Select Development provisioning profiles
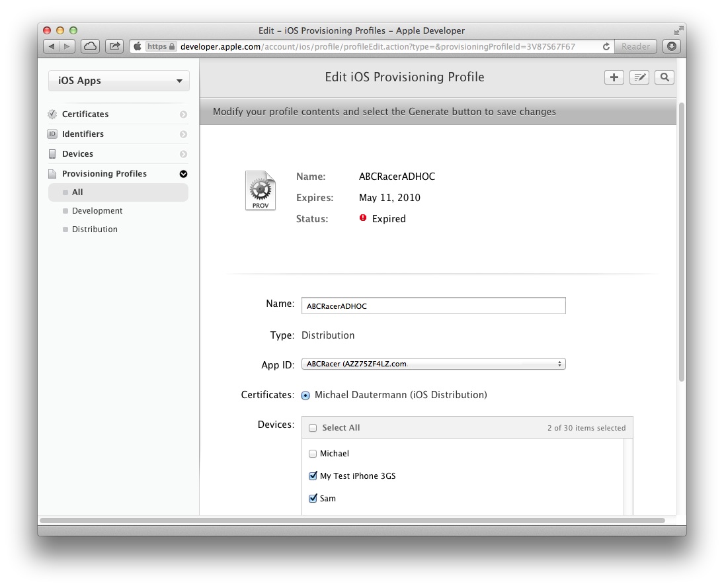The width and height of the screenshot is (724, 588). coord(97,210)
